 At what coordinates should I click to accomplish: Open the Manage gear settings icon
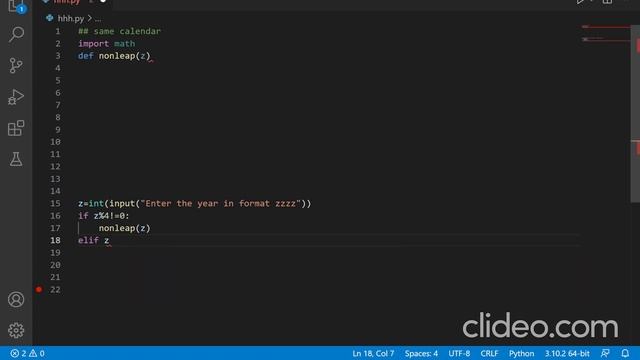(x=16, y=330)
